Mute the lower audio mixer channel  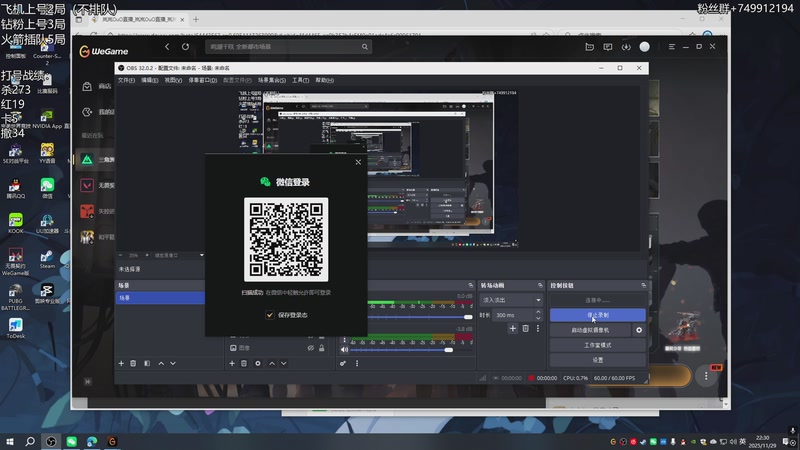[x=344, y=350]
